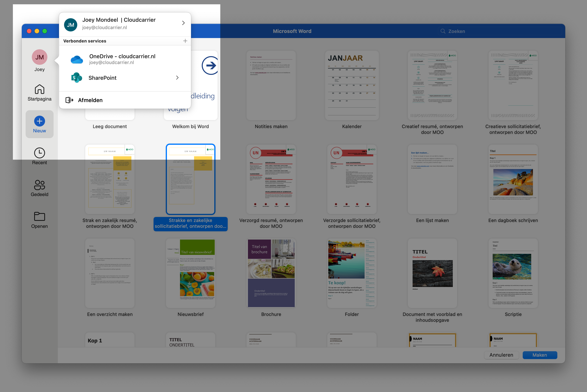
Task: Select Strak en zakelijk resumé template
Action: coord(110,179)
